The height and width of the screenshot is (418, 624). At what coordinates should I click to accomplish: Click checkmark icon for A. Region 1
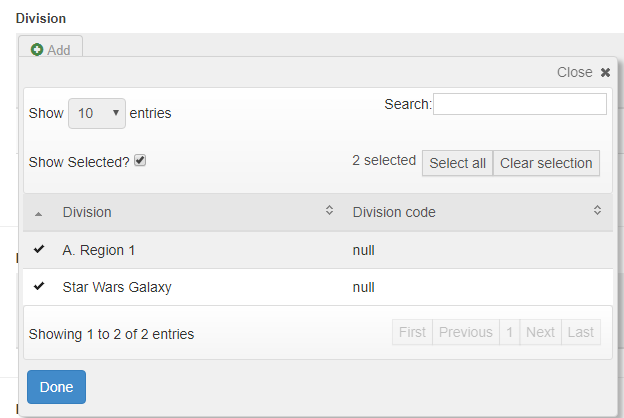[x=39, y=249]
